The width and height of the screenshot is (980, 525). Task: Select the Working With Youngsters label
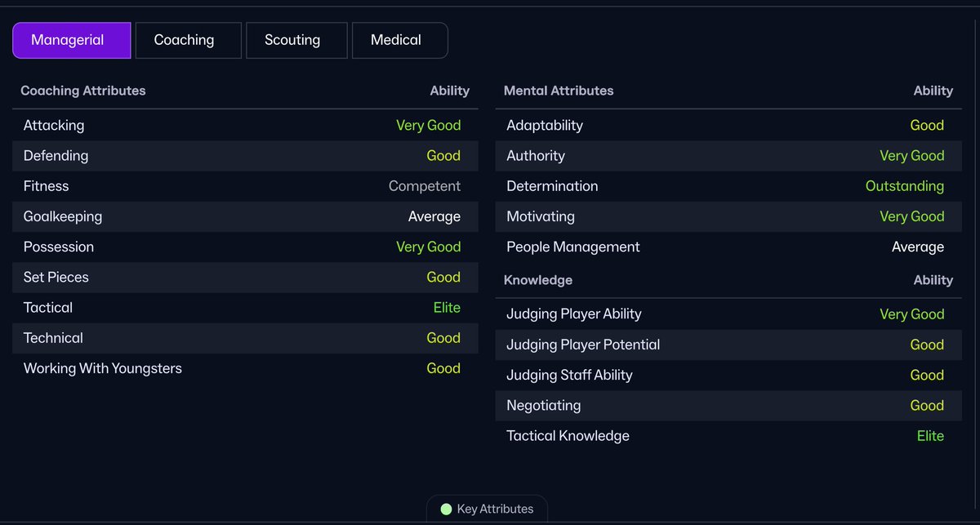click(x=103, y=368)
